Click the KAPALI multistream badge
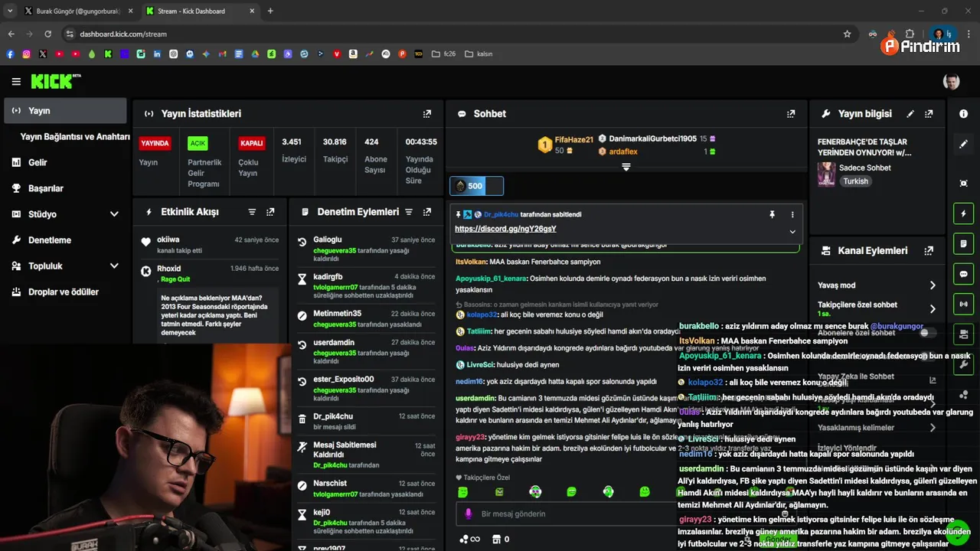This screenshot has height=551, width=980. pyautogui.click(x=252, y=143)
